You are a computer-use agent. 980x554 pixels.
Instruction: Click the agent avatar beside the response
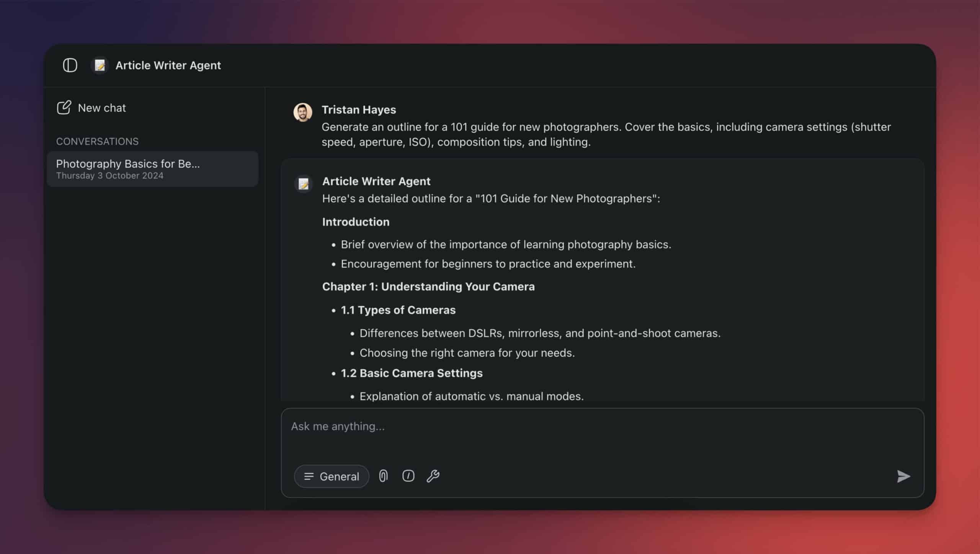tap(304, 184)
